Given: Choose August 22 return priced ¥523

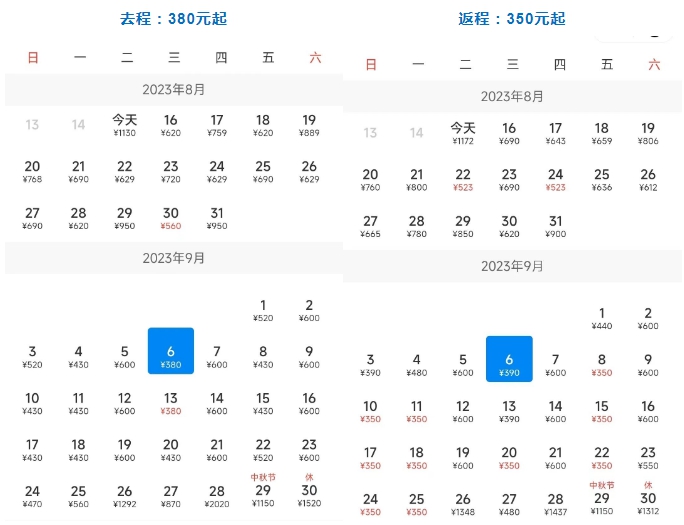Looking at the screenshot, I should [x=462, y=180].
